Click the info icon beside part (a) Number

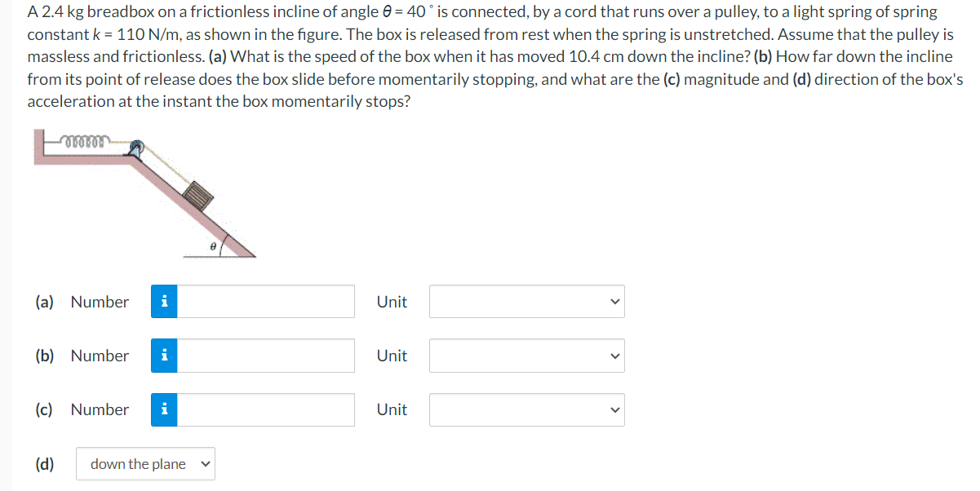(164, 301)
